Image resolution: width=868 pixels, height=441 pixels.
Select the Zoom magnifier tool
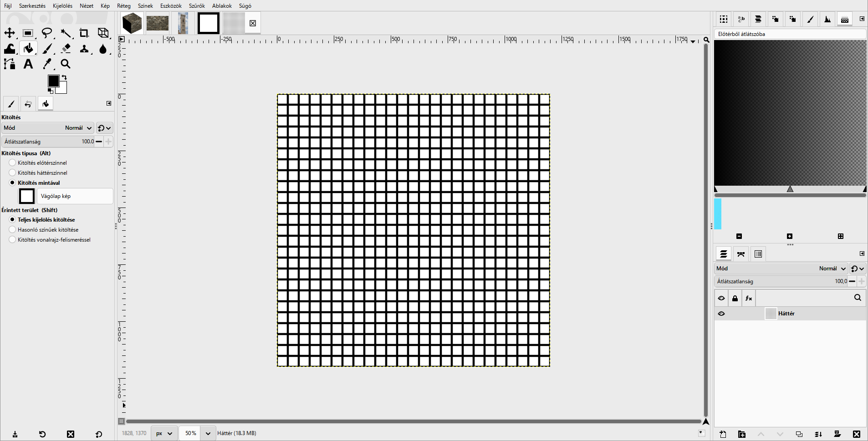point(66,64)
